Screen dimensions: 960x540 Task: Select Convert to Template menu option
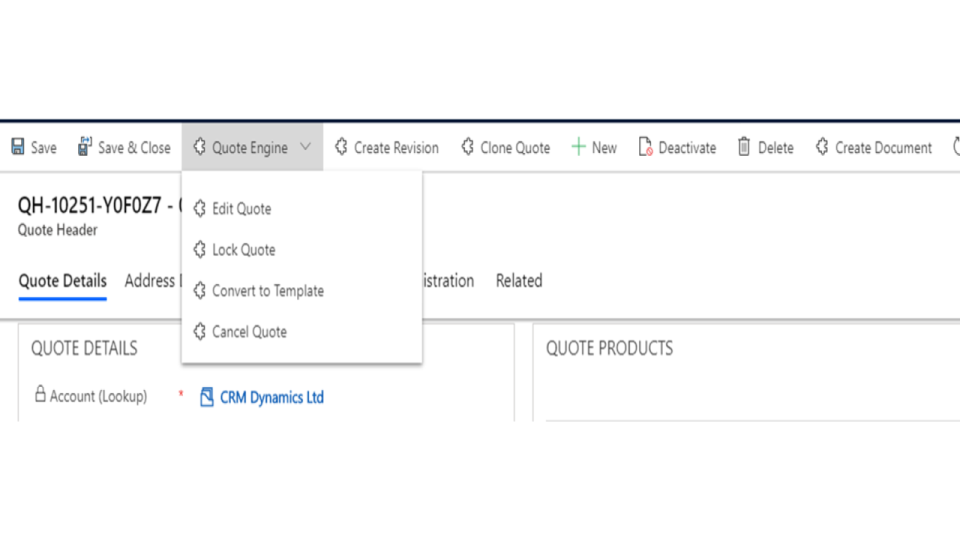click(267, 291)
